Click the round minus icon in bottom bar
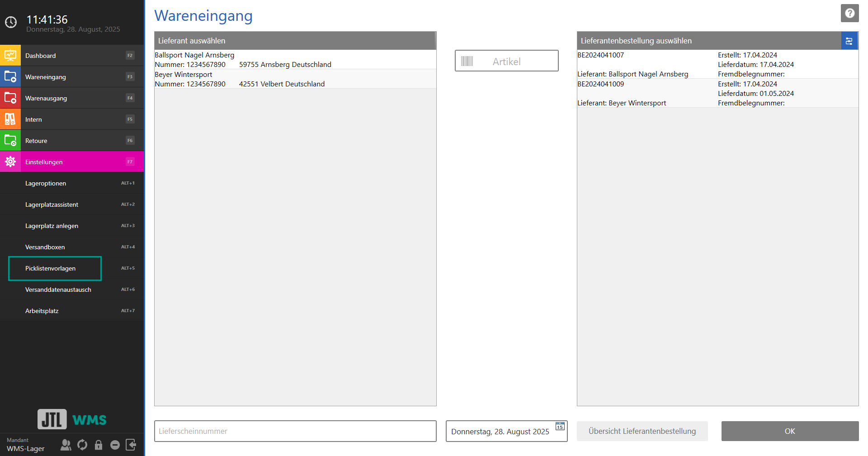This screenshot has width=868, height=456. point(115,445)
